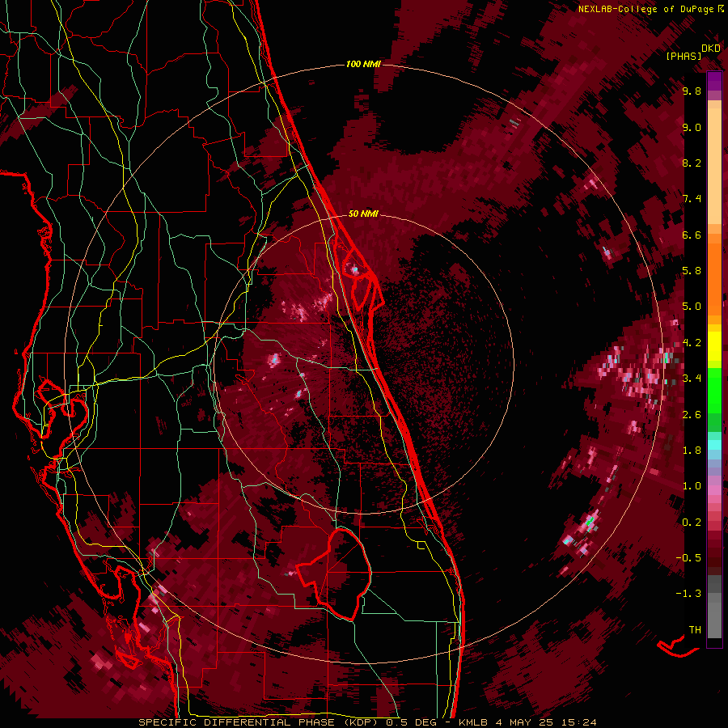Screen dimensions: 728x728
Task: Click the 3.4 legend scale value
Action: pos(692,379)
